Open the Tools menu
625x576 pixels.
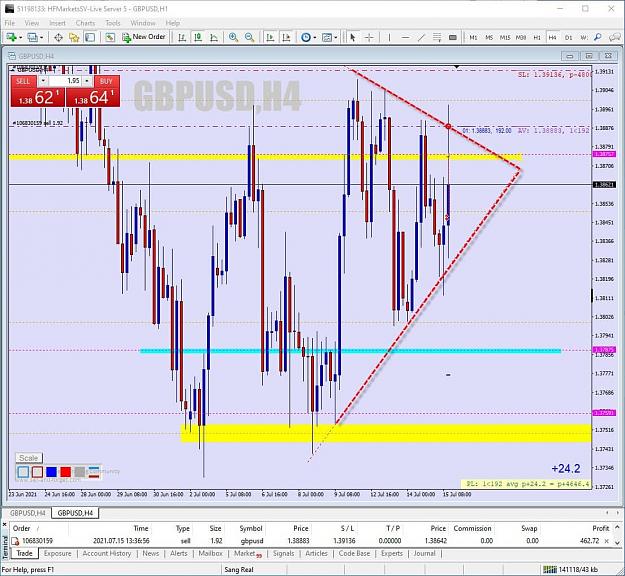113,23
